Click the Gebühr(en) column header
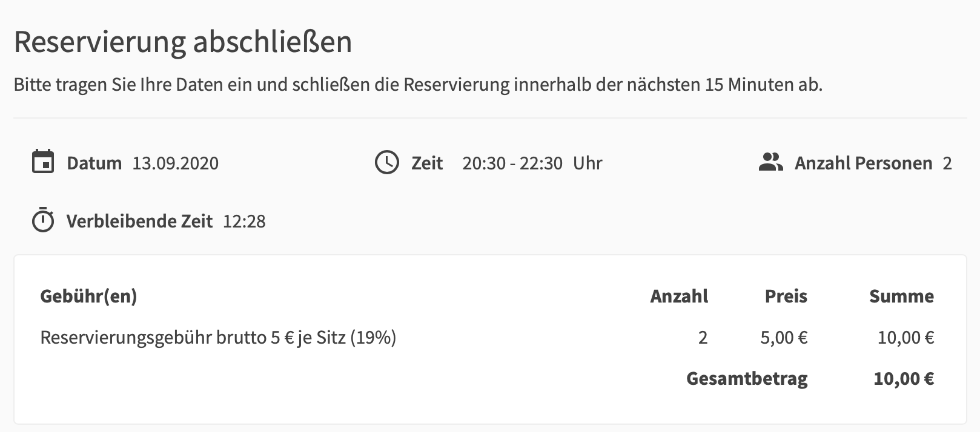The width and height of the screenshot is (980, 432). pos(88,296)
